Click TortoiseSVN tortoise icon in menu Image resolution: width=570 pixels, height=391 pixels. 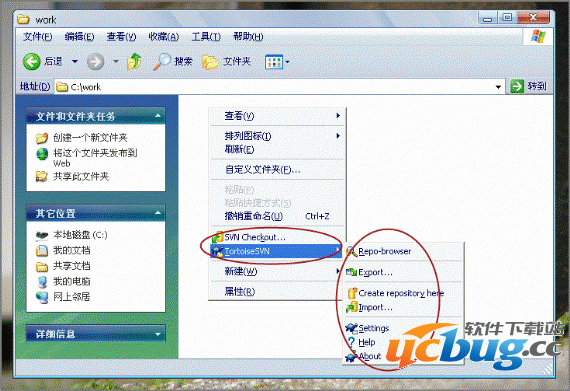(x=217, y=251)
